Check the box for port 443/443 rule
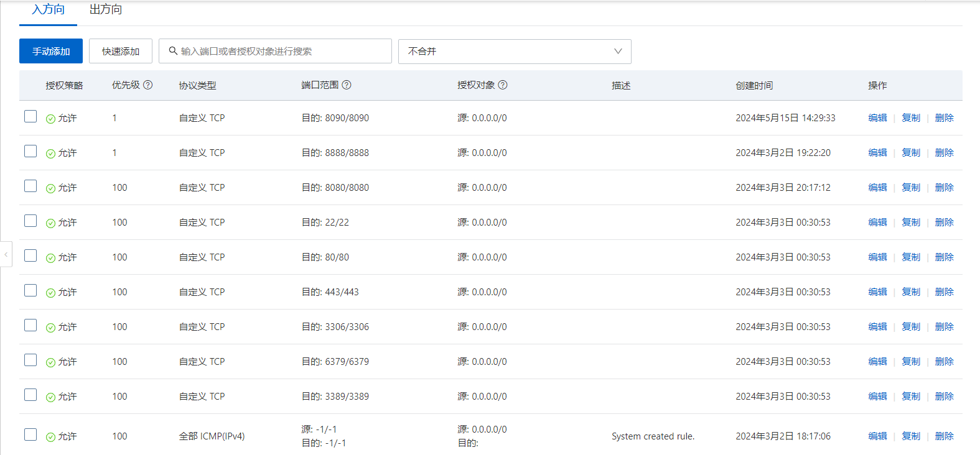The width and height of the screenshot is (980, 455). (30, 291)
